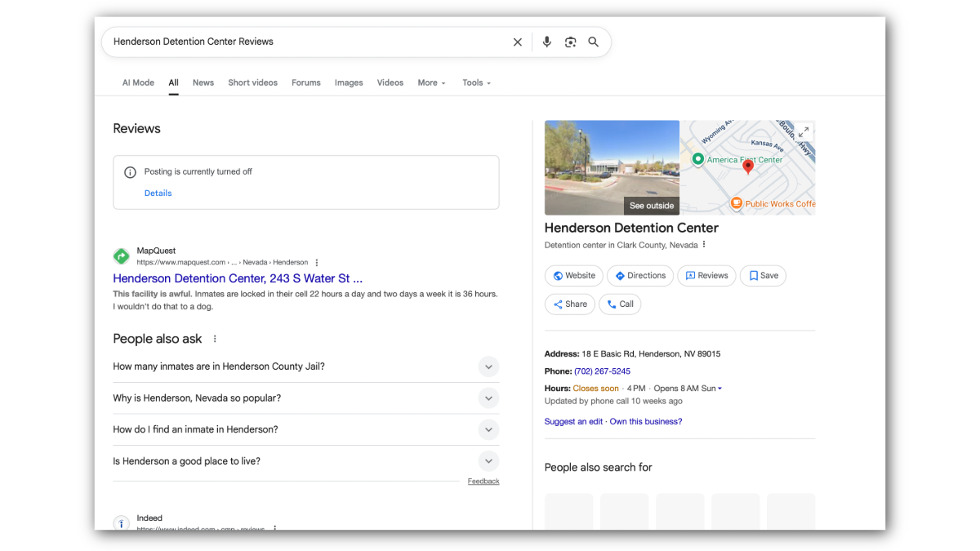Click the MapQuest favicon icon
The height and width of the screenshot is (551, 980).
click(121, 256)
